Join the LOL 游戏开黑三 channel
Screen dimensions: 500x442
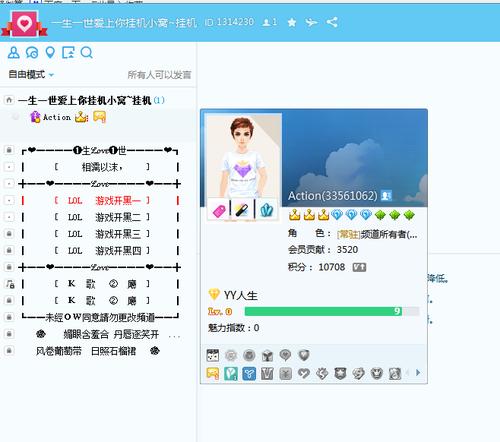100,234
